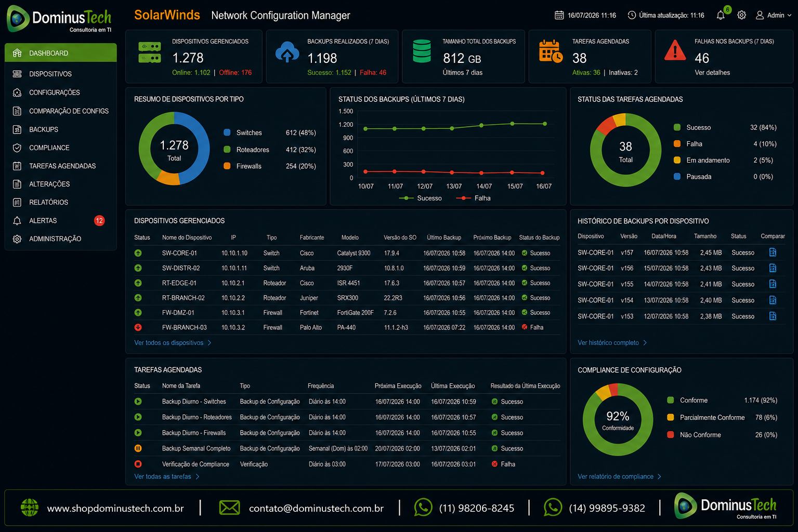Image resolution: width=798 pixels, height=532 pixels.
Task: Click the orange Firewalls legend swatch
Action: [x=227, y=166]
